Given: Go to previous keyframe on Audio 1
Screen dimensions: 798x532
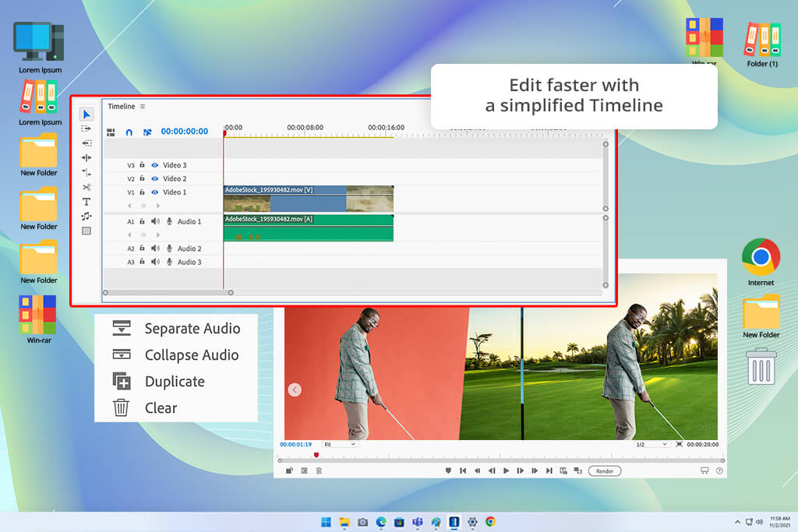Looking at the screenshot, I should click(x=129, y=235).
